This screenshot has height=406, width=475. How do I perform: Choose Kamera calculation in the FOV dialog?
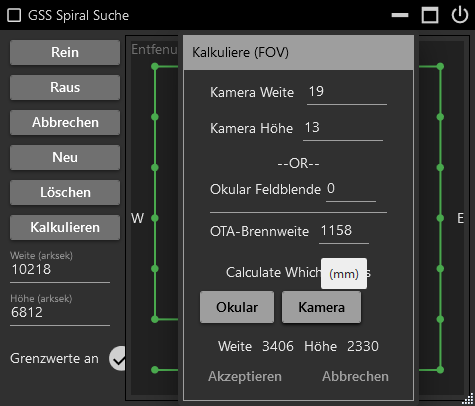coord(321,307)
